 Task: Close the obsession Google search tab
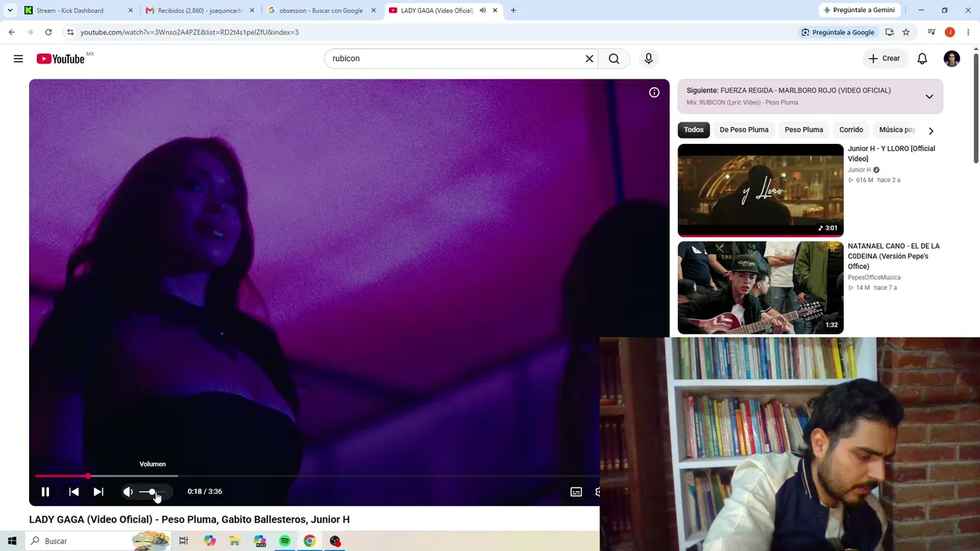click(373, 11)
